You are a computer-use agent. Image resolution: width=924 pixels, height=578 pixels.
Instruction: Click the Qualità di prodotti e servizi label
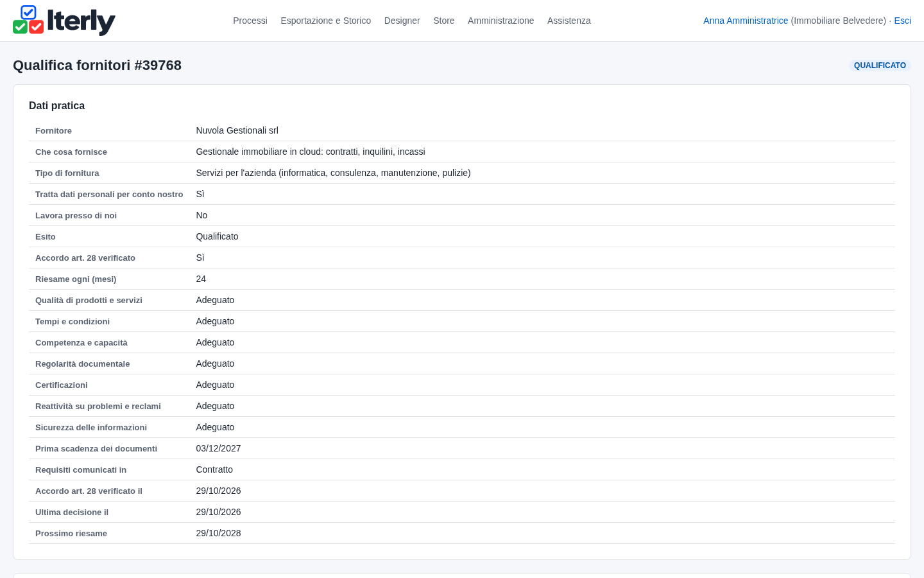[89, 301]
